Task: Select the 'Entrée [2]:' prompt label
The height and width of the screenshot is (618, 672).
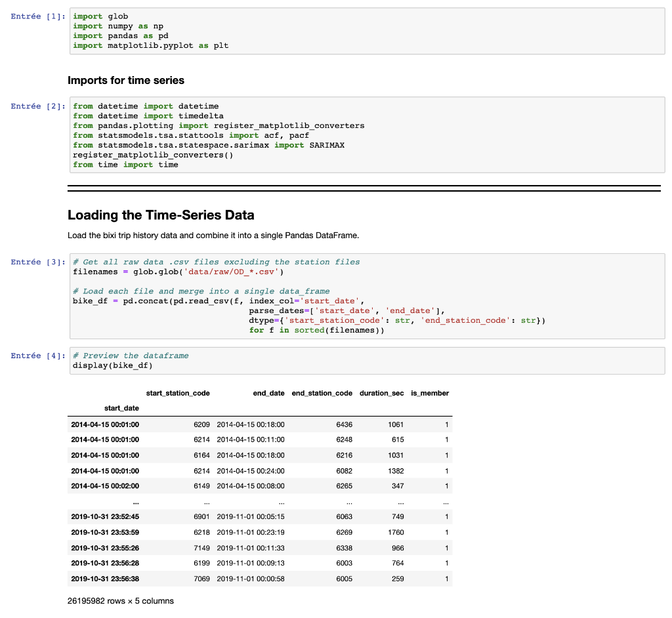Action: tap(38, 106)
